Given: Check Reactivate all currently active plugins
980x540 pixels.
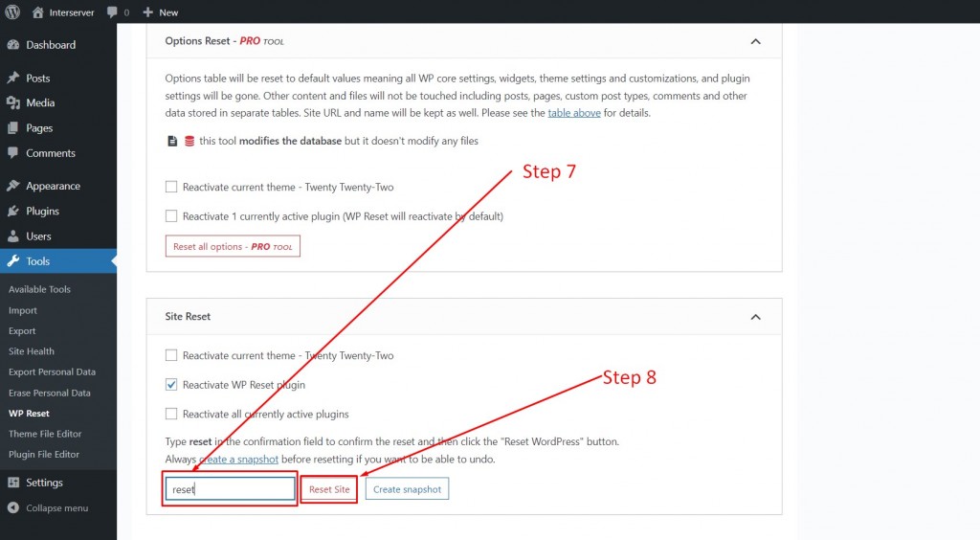Looking at the screenshot, I should pyautogui.click(x=171, y=414).
